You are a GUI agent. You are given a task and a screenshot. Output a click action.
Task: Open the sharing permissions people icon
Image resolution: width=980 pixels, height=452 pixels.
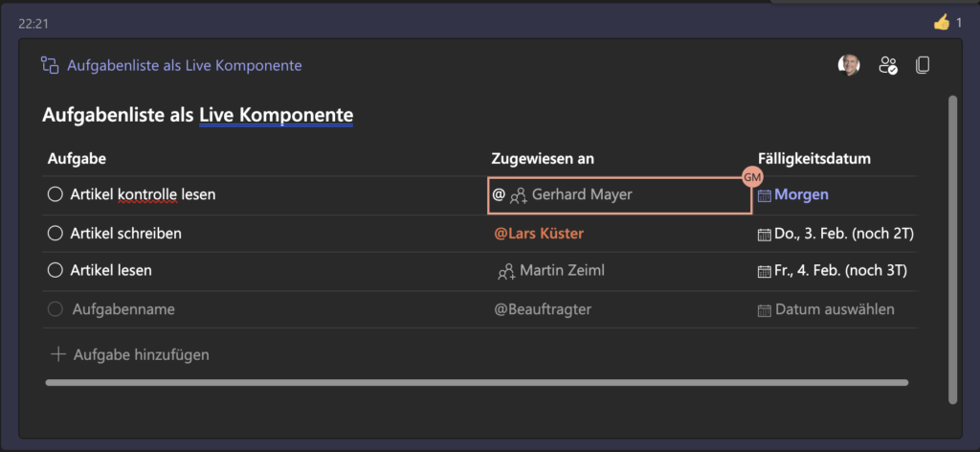(x=888, y=65)
